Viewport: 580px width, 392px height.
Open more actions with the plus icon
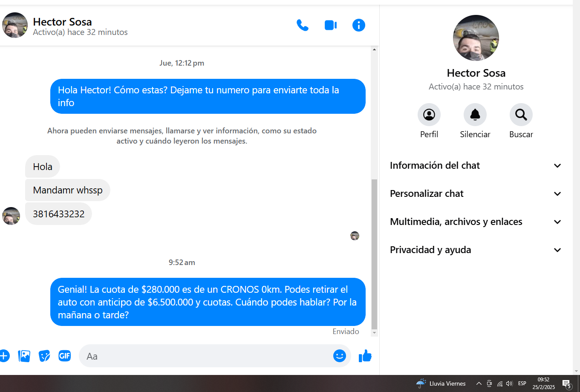(x=4, y=356)
